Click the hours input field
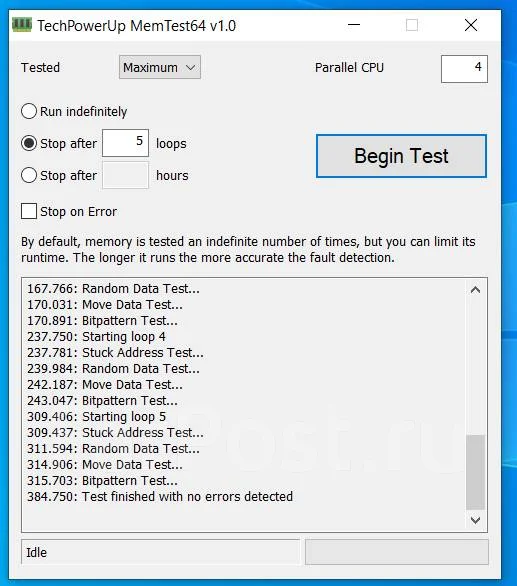This screenshot has height=586, width=517. click(x=125, y=175)
